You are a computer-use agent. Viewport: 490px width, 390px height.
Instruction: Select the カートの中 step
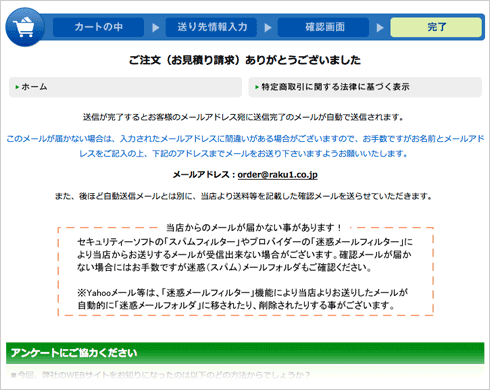[98, 27]
